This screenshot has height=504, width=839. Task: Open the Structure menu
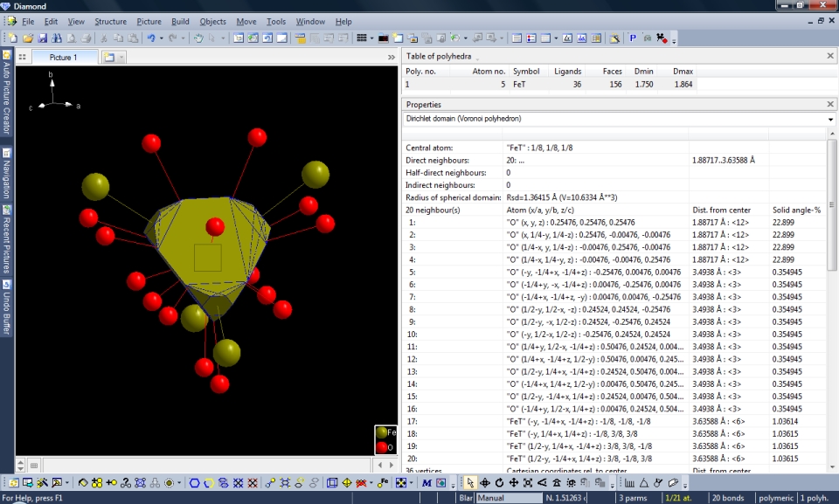[110, 21]
